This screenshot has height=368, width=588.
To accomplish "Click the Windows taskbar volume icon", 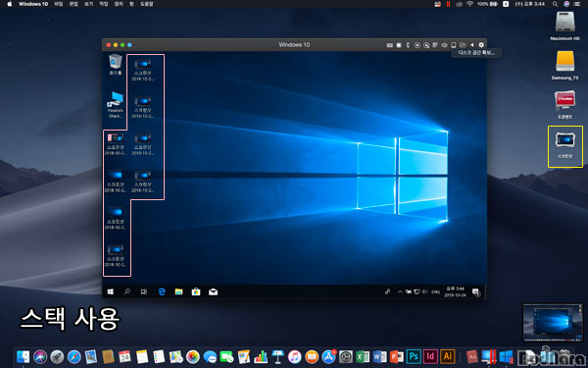I will 425,291.
